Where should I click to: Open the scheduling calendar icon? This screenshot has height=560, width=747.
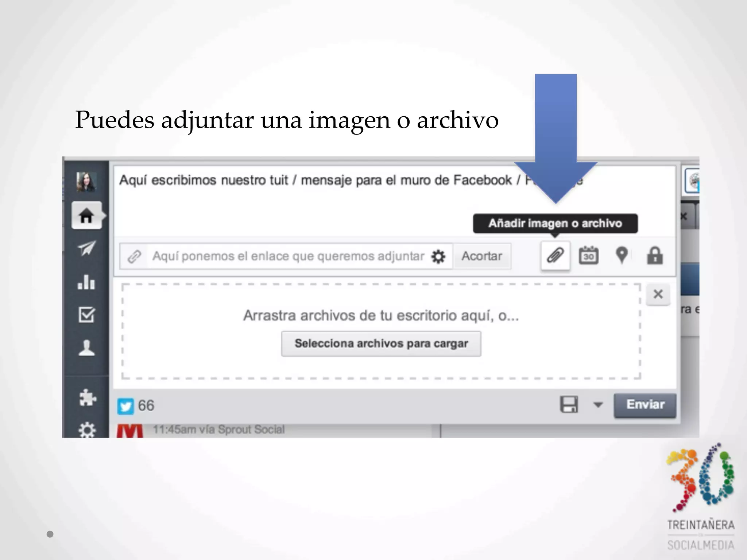tap(588, 256)
